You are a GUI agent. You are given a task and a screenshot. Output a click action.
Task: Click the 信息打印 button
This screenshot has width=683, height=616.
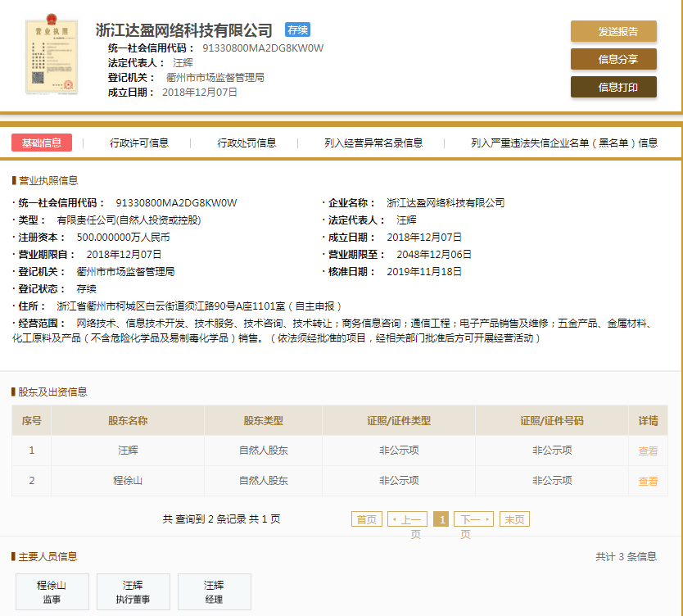click(613, 87)
